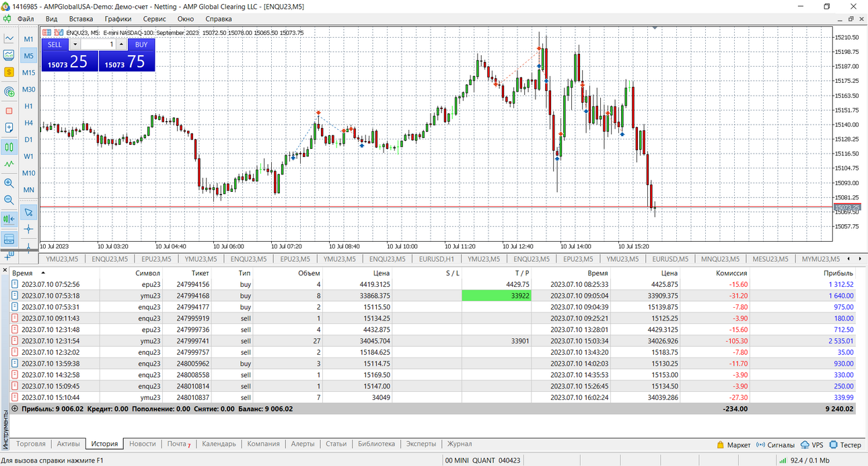Click the BUY button on one-click panel
The width and height of the screenshot is (868, 466).
pyautogui.click(x=141, y=44)
